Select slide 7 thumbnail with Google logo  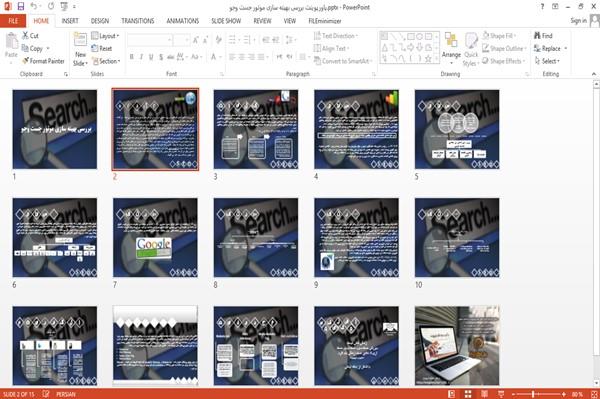(x=155, y=238)
